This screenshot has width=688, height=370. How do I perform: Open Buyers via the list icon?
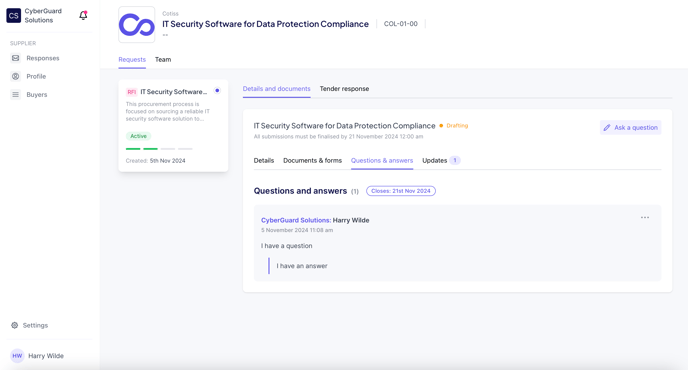(15, 94)
